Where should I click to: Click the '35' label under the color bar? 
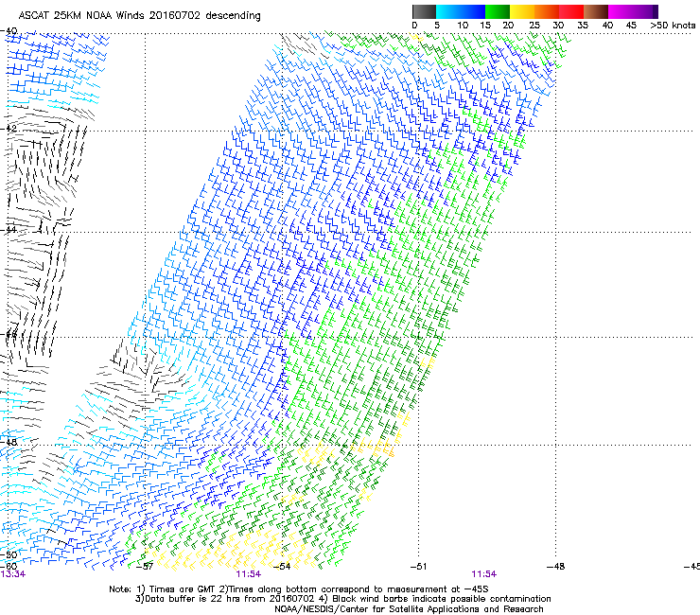pyautogui.click(x=583, y=25)
